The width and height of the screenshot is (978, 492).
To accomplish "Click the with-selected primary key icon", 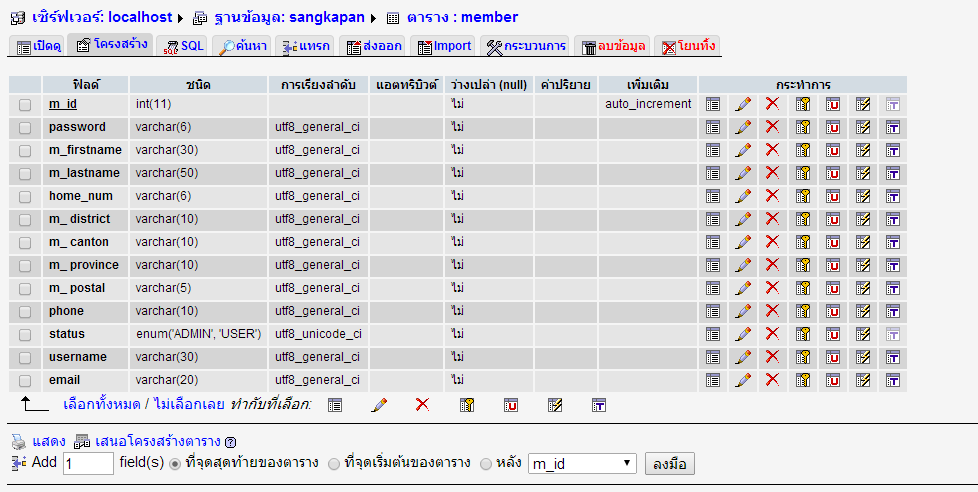I will coord(467,405).
